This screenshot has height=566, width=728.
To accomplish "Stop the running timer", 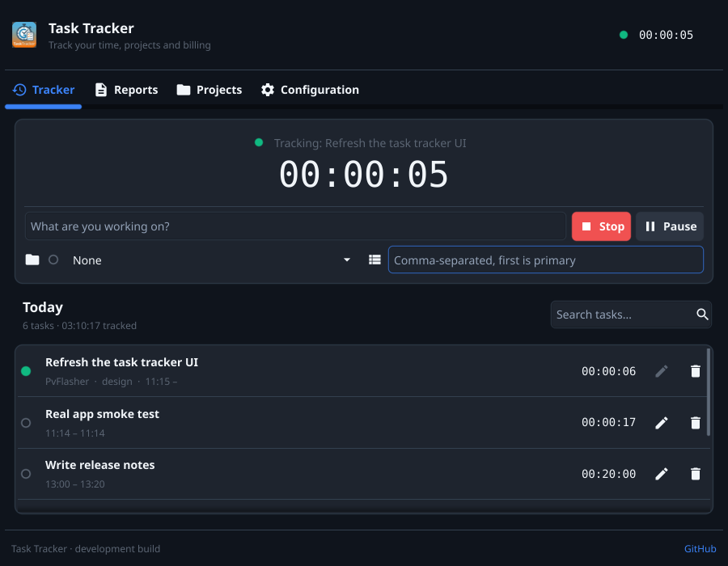I will (601, 226).
